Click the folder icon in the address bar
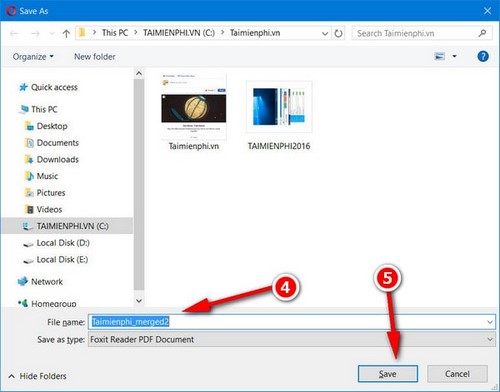Viewport: 500px width, 392px height. tap(82, 33)
